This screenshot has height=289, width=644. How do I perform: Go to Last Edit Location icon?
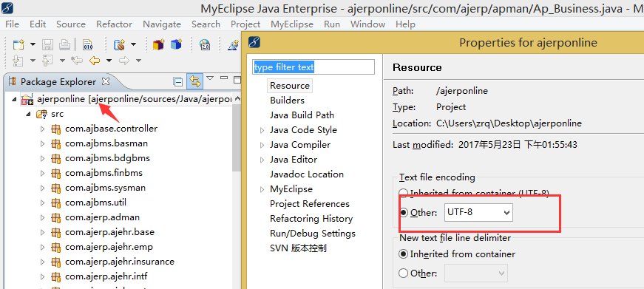[x=76, y=61]
